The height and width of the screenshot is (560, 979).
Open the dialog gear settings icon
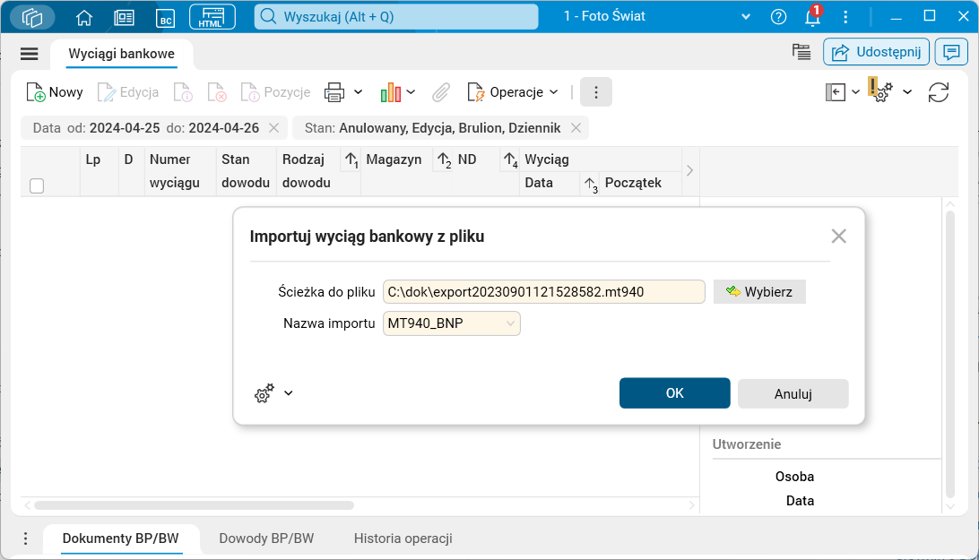click(x=264, y=393)
